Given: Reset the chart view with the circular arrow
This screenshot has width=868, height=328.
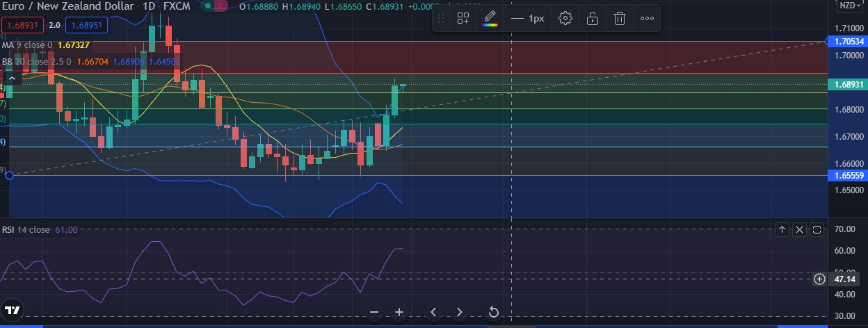Looking at the screenshot, I should 493,312.
